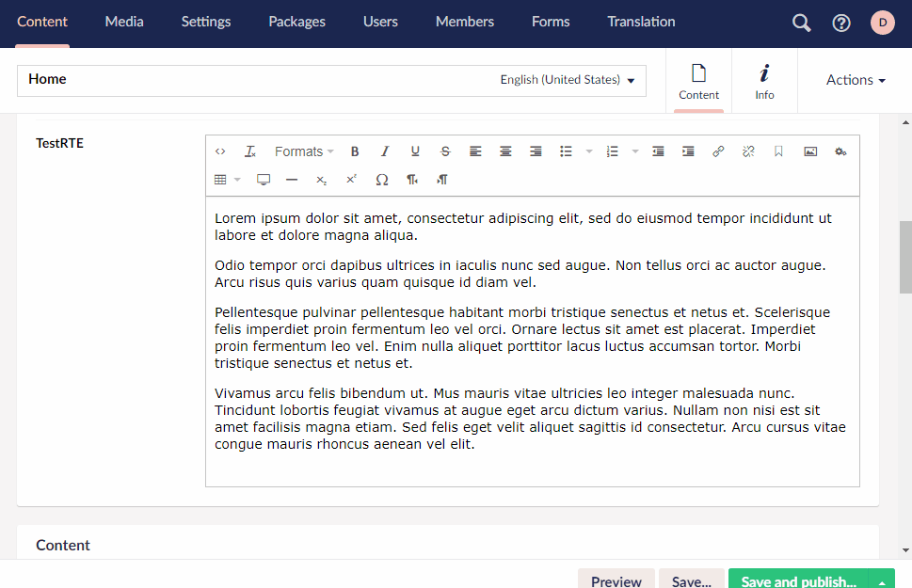Open the source code view
Viewport: 912px width, 588px height.
click(219, 151)
